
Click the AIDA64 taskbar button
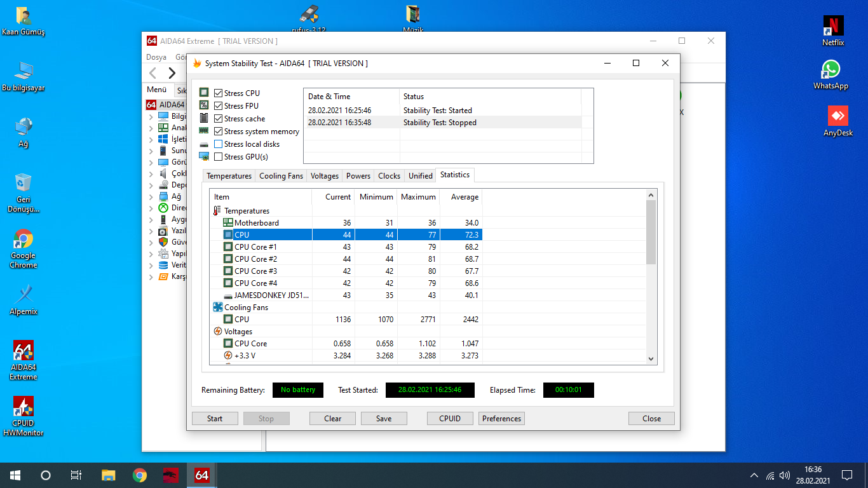(202, 475)
